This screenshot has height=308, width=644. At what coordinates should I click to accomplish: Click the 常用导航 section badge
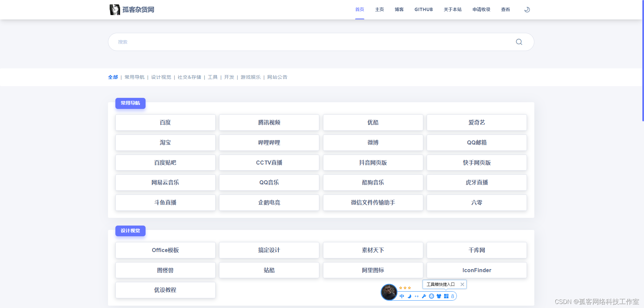click(130, 103)
